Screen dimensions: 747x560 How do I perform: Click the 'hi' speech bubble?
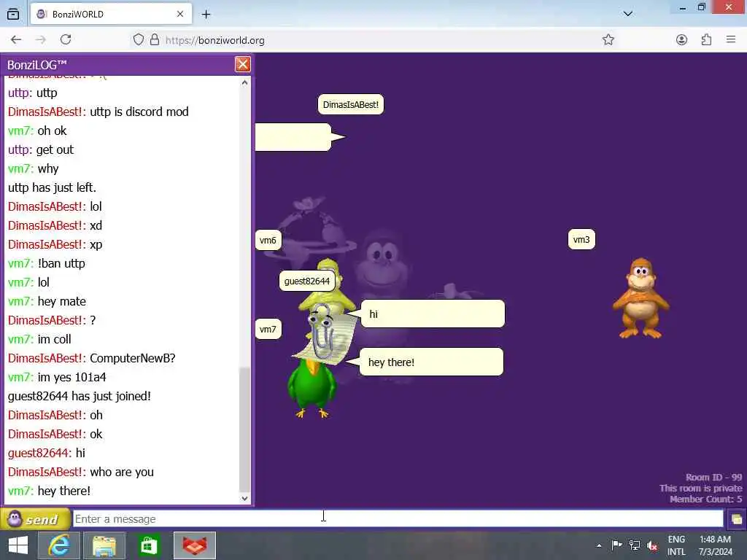point(433,314)
